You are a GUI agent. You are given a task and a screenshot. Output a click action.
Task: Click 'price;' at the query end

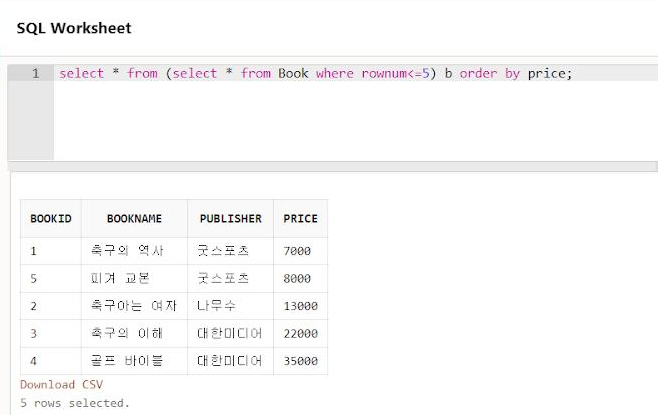550,74
